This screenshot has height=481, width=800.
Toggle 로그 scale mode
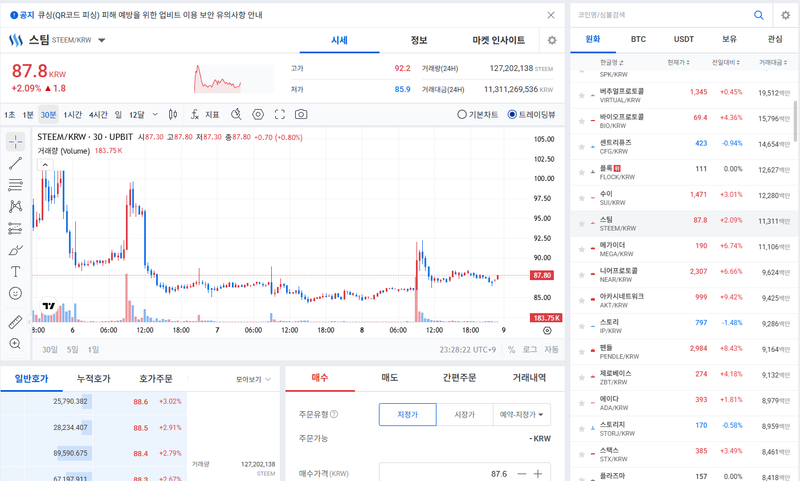(x=530, y=349)
